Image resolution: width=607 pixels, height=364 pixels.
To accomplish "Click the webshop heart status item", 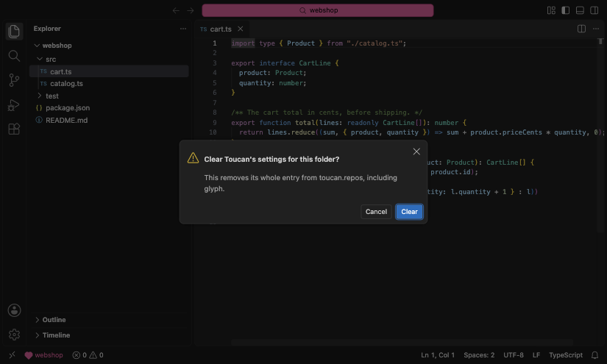I will coord(43,354).
